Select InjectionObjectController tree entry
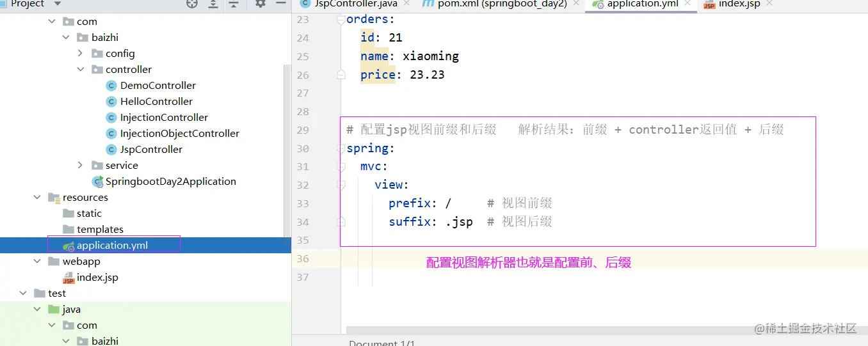The height and width of the screenshot is (346, 868). (x=180, y=134)
